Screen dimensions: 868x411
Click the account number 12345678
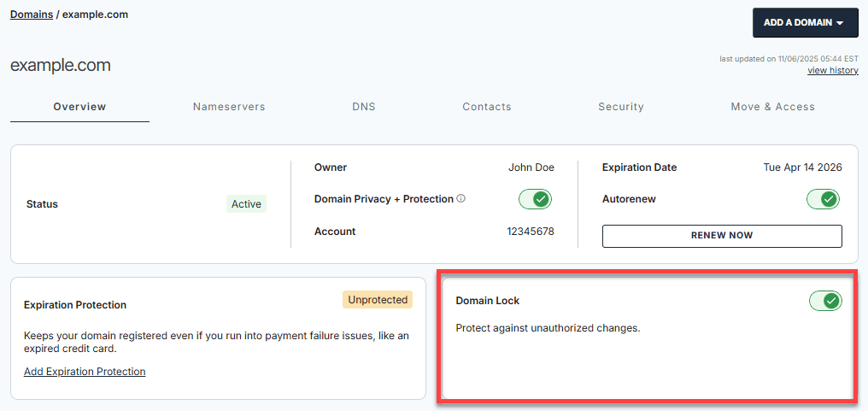(x=531, y=232)
